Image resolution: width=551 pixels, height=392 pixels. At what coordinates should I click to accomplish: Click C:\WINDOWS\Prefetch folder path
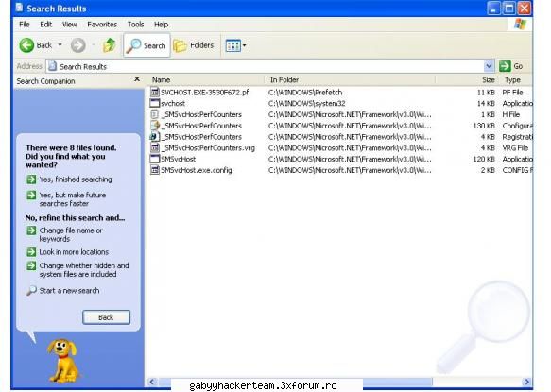pyautogui.click(x=305, y=93)
